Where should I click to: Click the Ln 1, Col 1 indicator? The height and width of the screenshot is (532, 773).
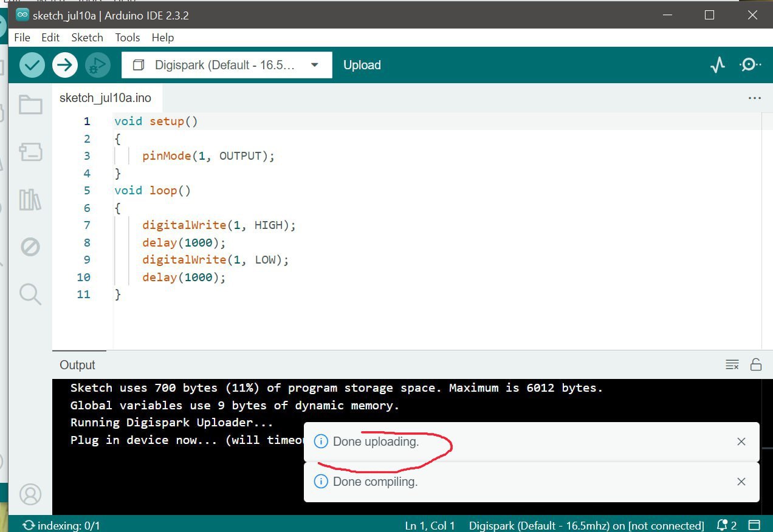click(x=430, y=525)
